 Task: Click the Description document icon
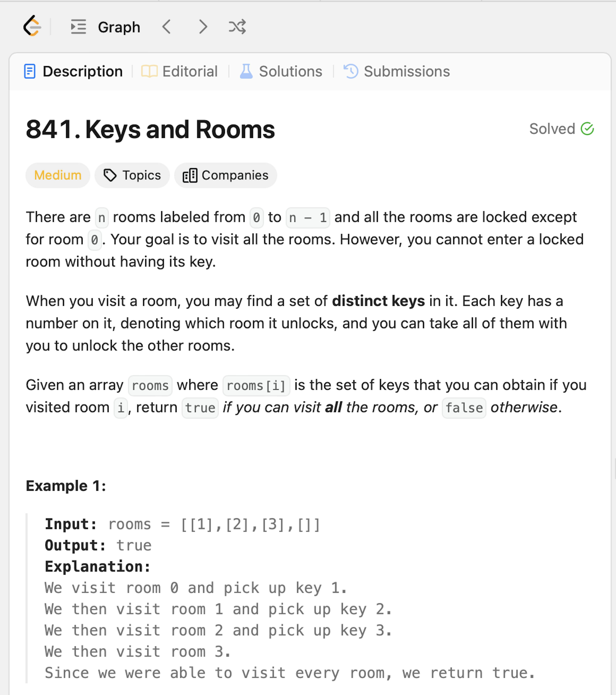[30, 71]
